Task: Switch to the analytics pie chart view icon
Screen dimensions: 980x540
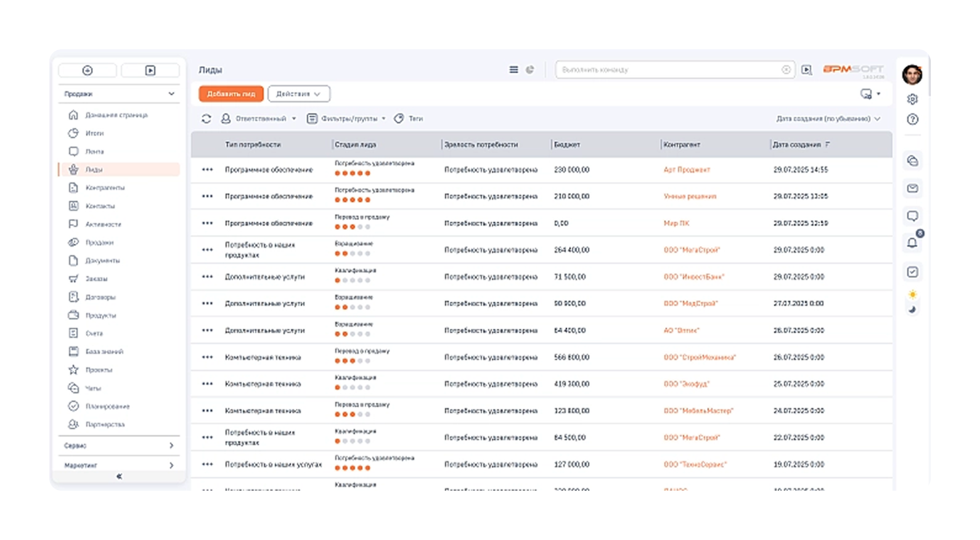Action: (529, 70)
